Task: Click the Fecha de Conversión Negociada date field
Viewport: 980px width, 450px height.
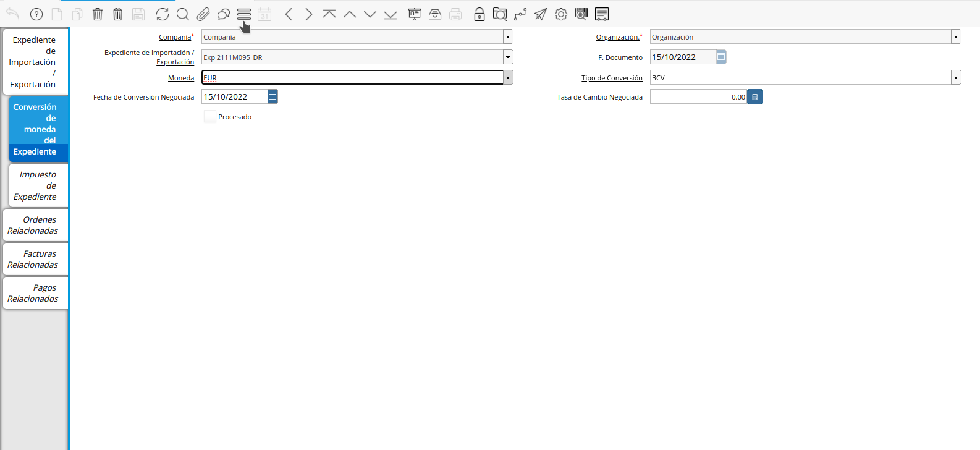Action: pyautogui.click(x=235, y=96)
